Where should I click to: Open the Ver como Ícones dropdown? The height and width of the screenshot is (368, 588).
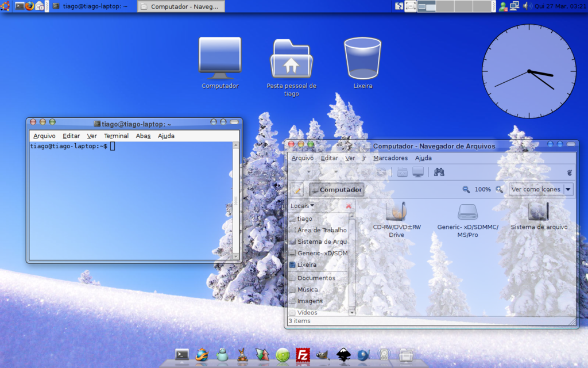[541, 189]
